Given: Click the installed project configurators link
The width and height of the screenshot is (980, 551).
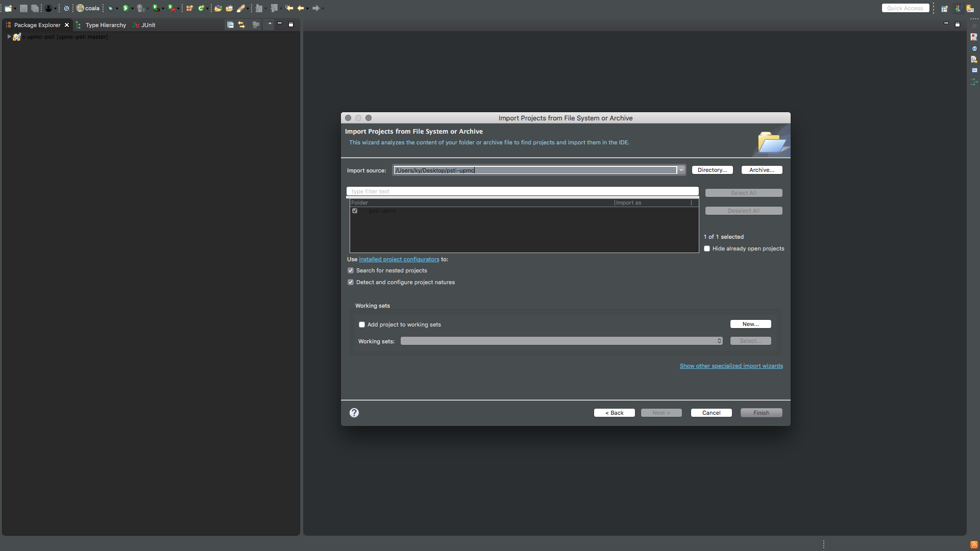Looking at the screenshot, I should (398, 259).
